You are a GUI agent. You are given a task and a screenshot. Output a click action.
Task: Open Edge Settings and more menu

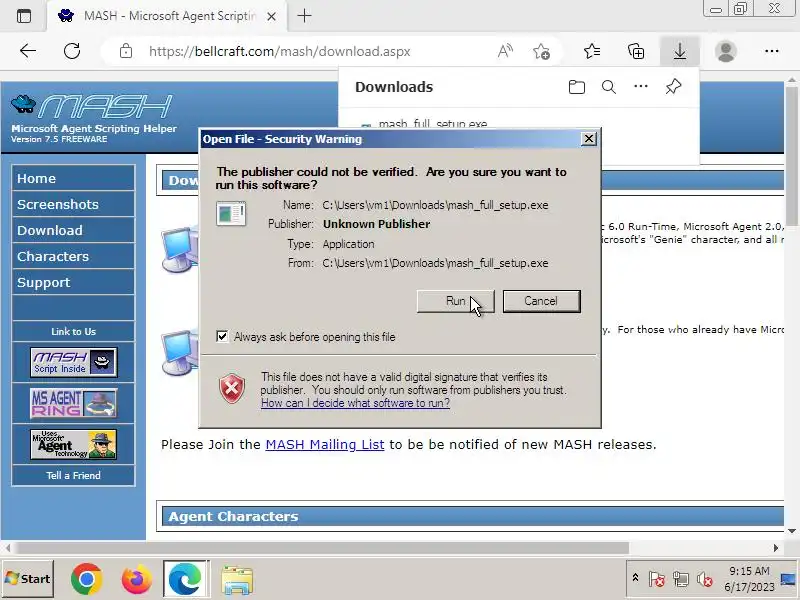click(771, 51)
